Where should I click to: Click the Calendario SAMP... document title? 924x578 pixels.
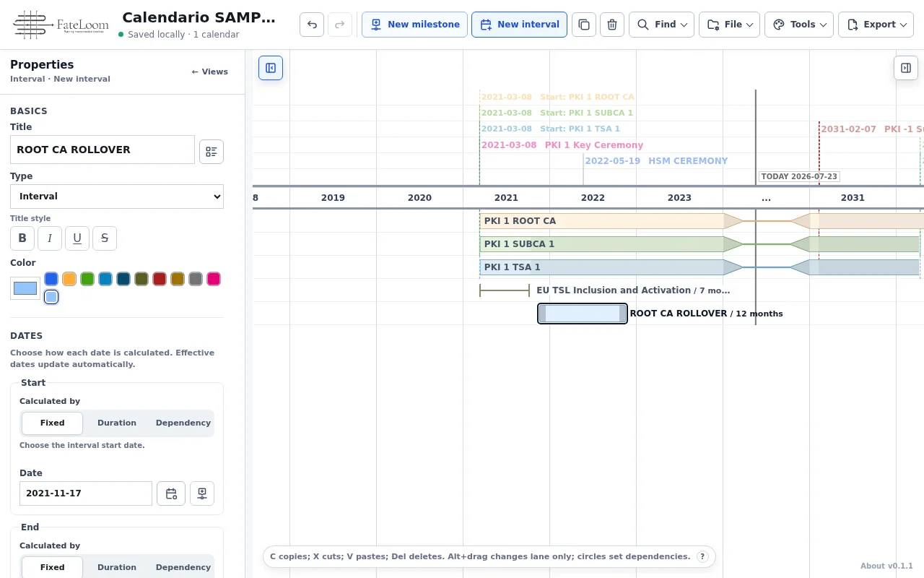coord(199,18)
